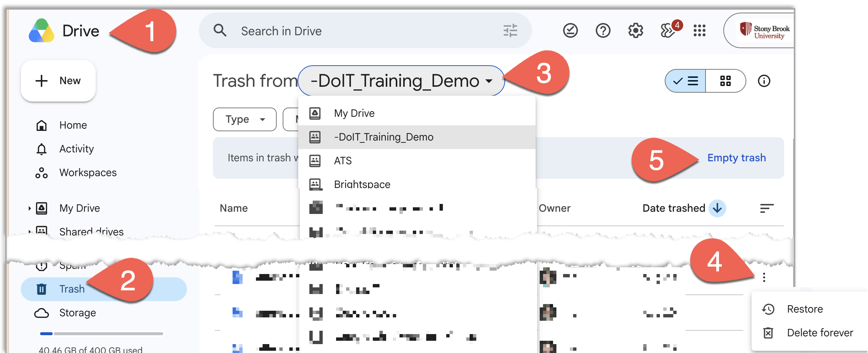The height and width of the screenshot is (353, 868).
Task: Open advanced search filter options
Action: 510,30
